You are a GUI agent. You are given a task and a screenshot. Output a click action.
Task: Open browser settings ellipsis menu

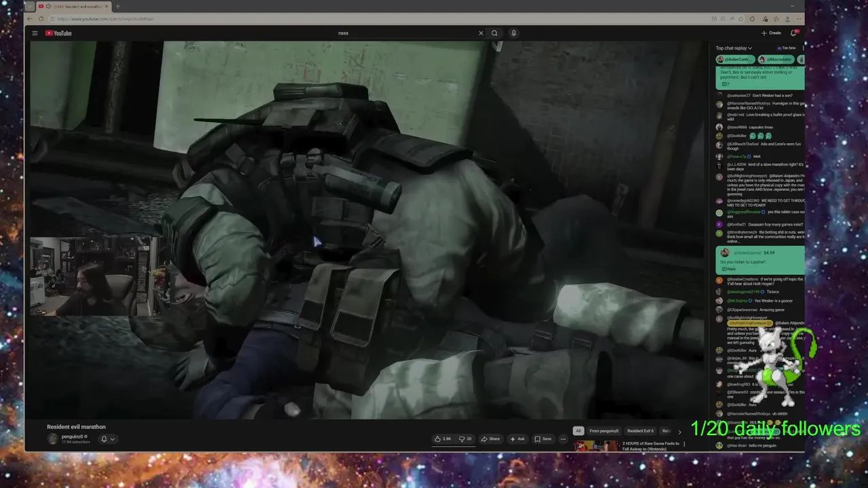coord(798,19)
